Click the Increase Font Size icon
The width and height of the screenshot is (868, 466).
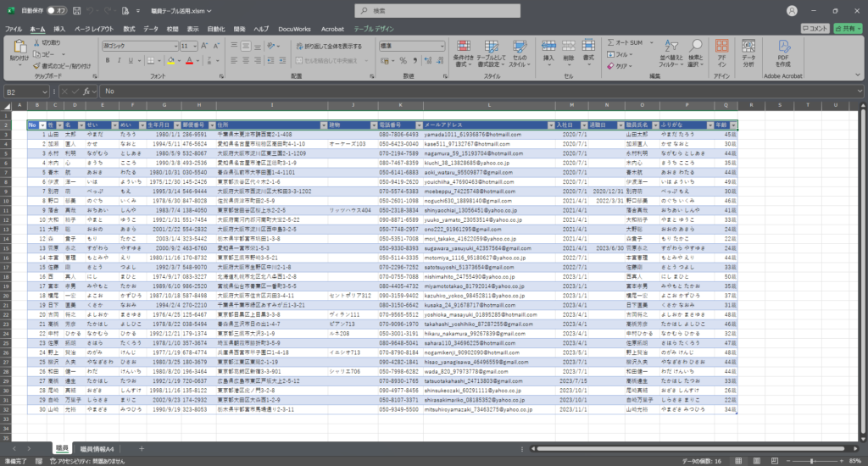[204, 46]
